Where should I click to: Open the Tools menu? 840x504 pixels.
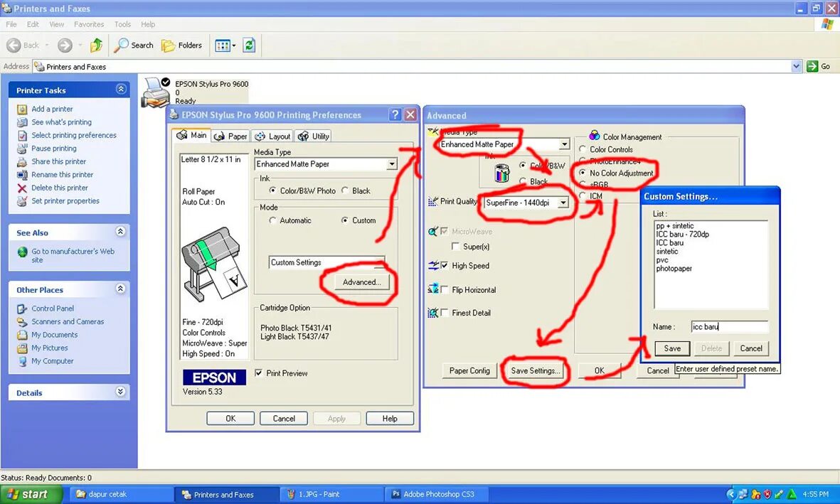[122, 24]
